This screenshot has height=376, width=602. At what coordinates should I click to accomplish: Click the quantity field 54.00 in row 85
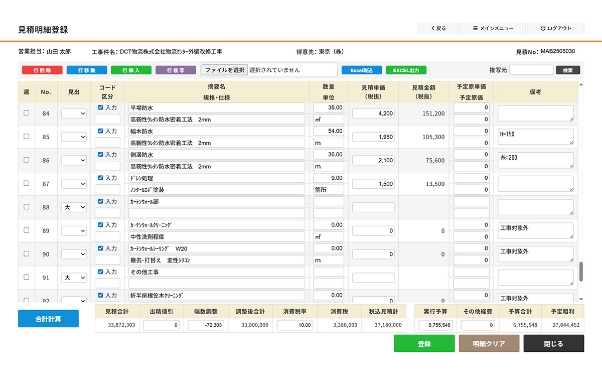329,131
